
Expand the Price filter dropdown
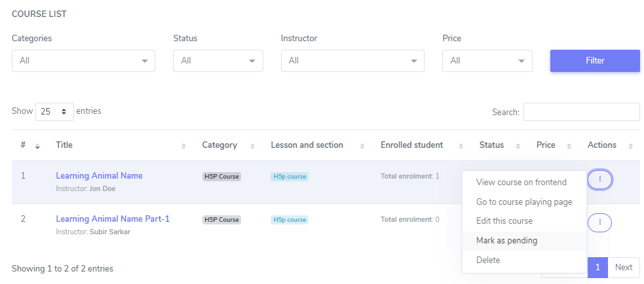coord(487,61)
